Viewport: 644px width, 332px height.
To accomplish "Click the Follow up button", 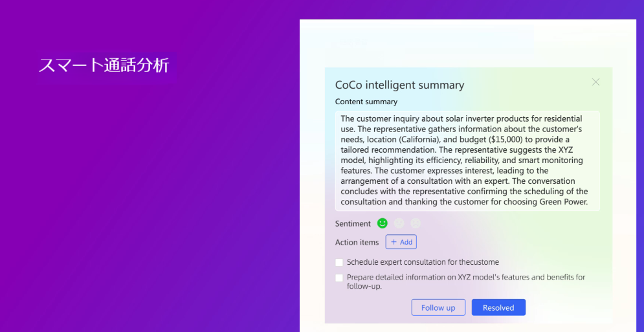I will pos(438,307).
